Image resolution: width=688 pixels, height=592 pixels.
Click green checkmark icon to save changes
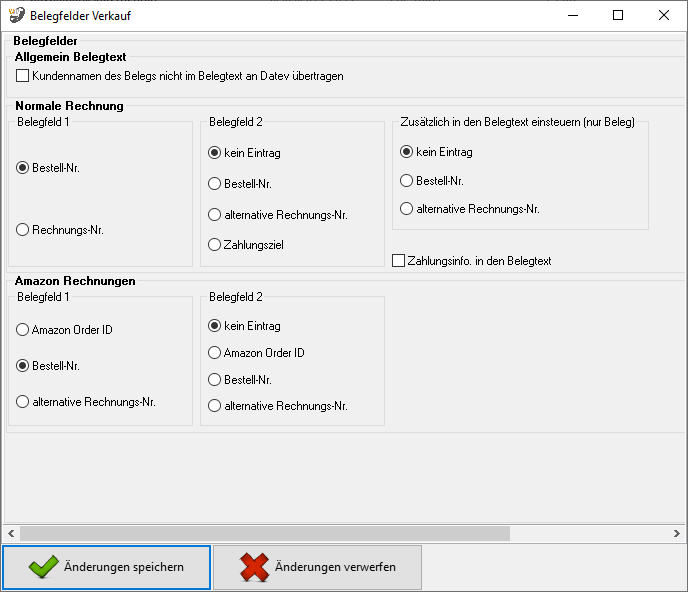point(43,567)
